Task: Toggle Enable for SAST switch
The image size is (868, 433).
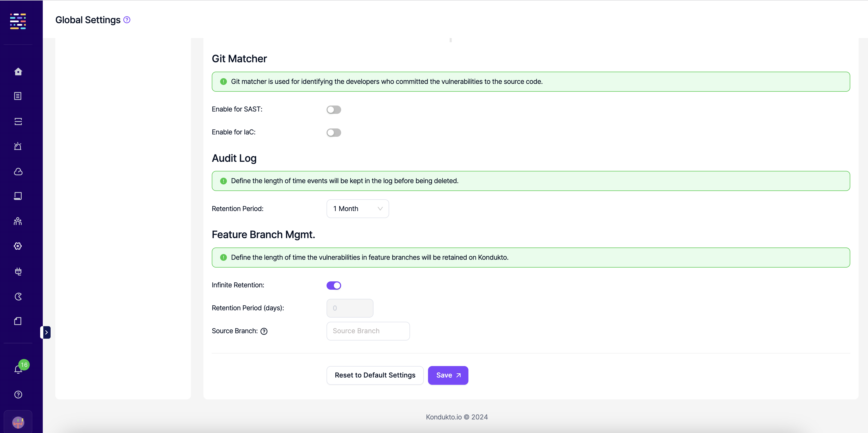Action: 334,109
